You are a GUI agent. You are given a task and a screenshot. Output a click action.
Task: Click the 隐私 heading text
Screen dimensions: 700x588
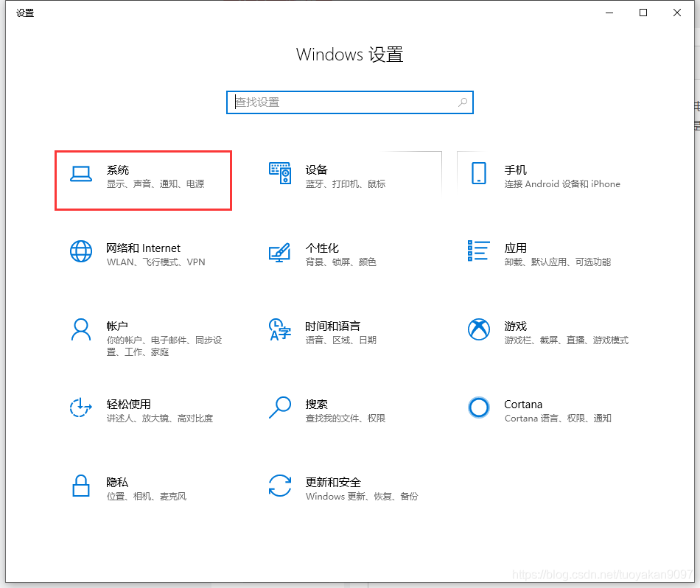(117, 483)
